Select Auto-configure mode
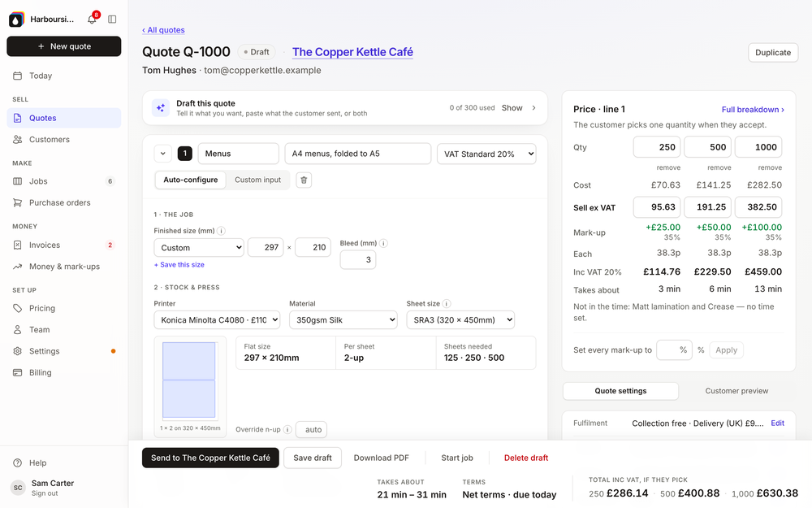Viewport: 812px width, 508px height. click(x=191, y=180)
